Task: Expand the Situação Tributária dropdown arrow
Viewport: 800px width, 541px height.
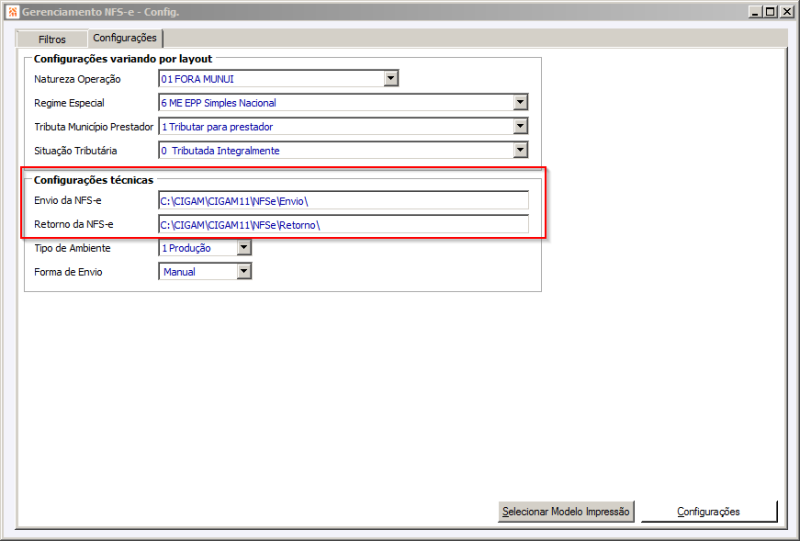Action: click(520, 151)
